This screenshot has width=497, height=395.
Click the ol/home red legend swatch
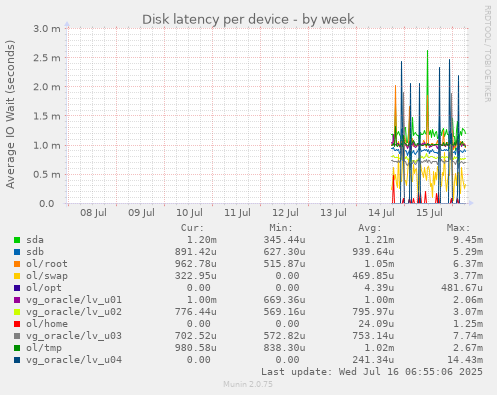pos(17,324)
